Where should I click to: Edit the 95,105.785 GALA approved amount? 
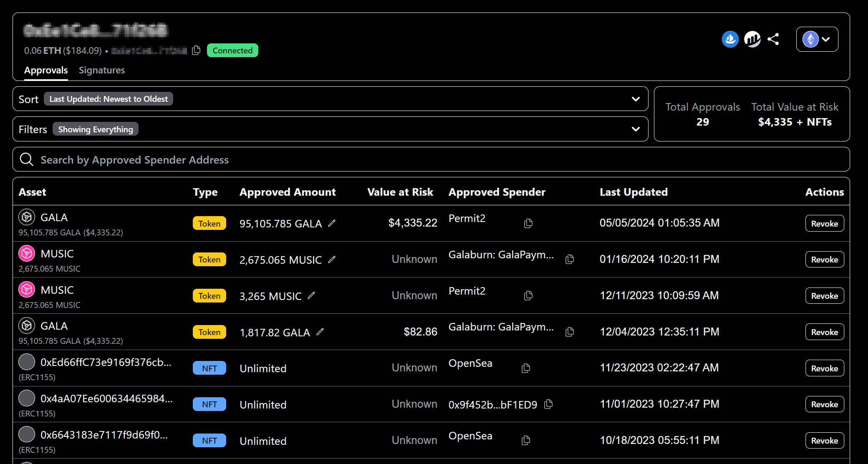[x=331, y=224]
